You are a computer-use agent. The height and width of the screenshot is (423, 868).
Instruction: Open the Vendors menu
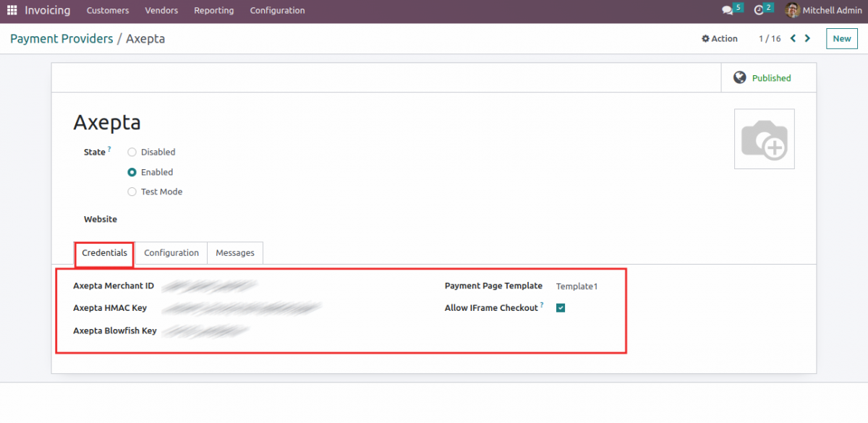click(x=161, y=10)
